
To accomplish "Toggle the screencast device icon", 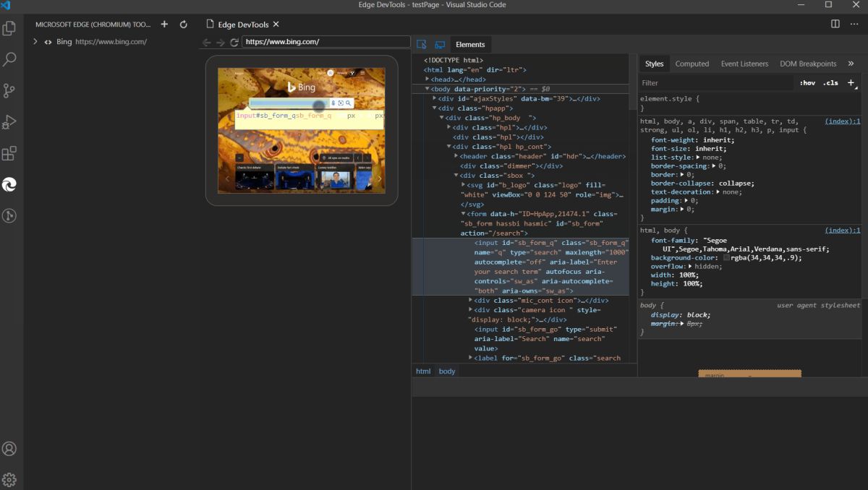I will coord(439,44).
